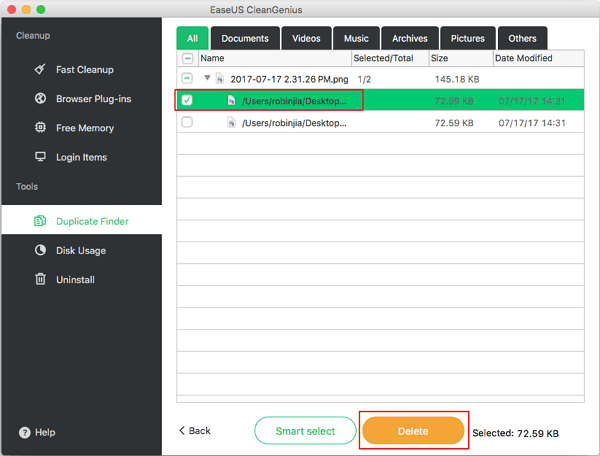Select Login Items in the sidebar
The image size is (600, 456).
82,157
